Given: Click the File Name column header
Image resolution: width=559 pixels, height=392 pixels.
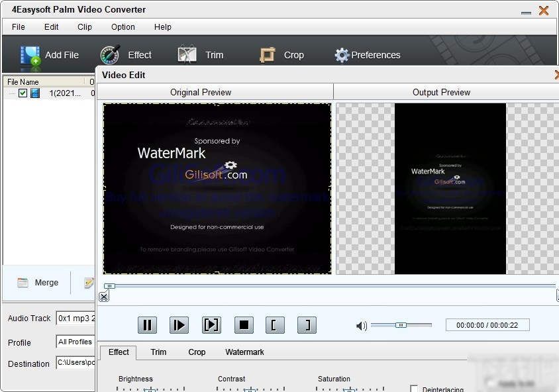Looking at the screenshot, I should coord(44,81).
